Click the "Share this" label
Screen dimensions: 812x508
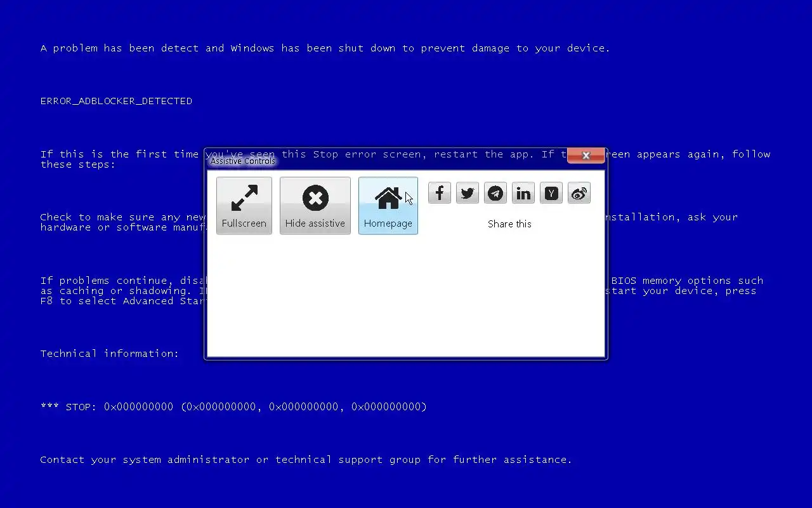(509, 224)
